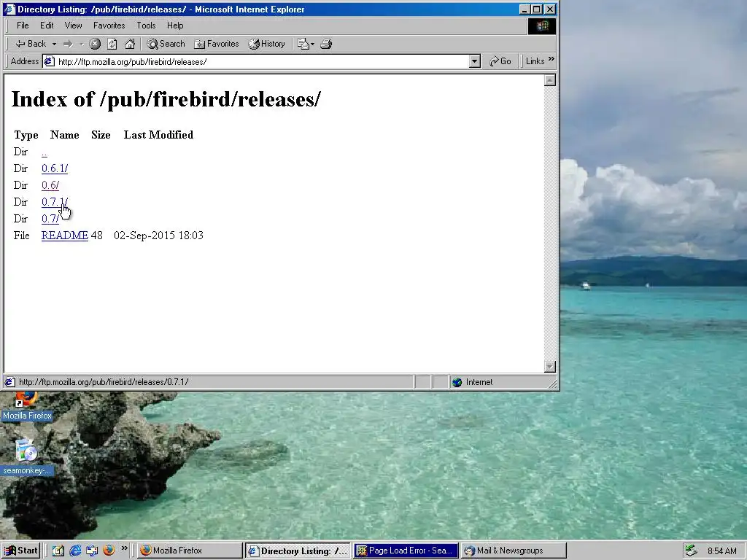Minimize the Internet Explorer window
Screen dimensions: 747x560
525,9
